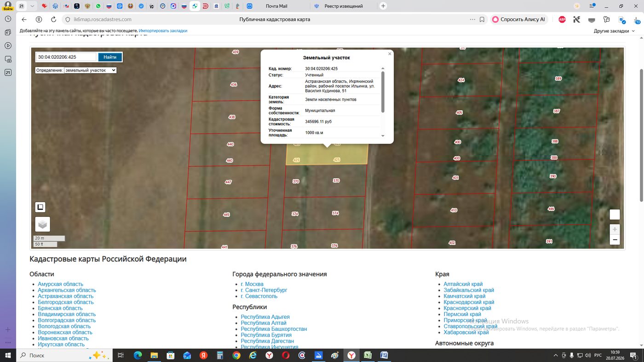Open the map layers switcher icon
The width and height of the screenshot is (644, 362).
point(42,224)
